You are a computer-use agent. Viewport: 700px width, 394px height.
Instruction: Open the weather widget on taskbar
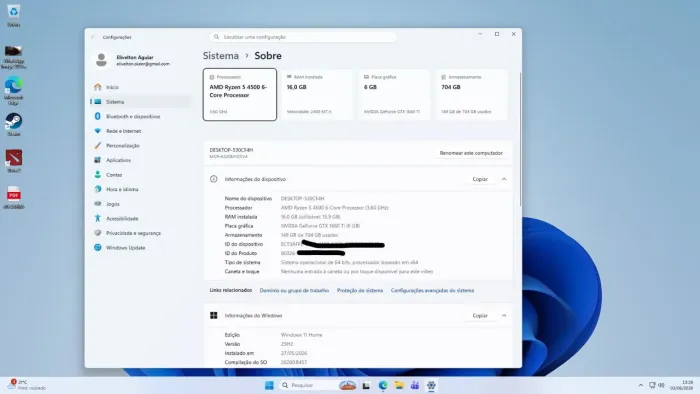pyautogui.click(x=27, y=385)
